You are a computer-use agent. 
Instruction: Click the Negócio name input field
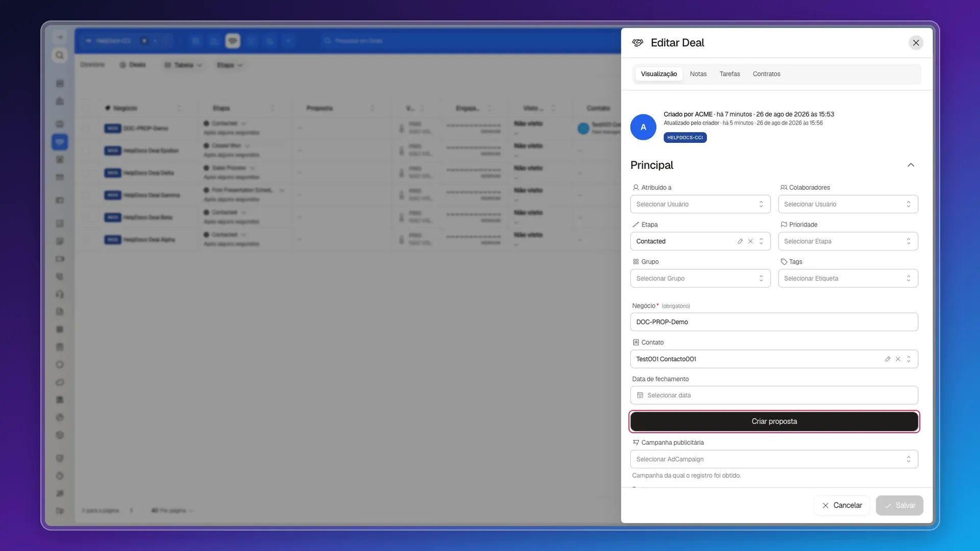[x=774, y=322]
